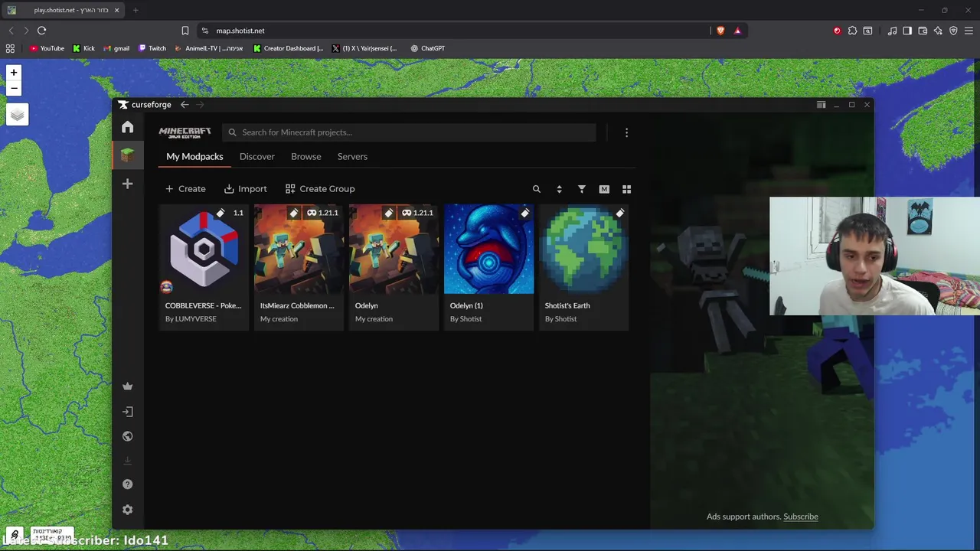Toggle CurseForge sidebar layout icon in title bar
Image resolution: width=980 pixels, height=551 pixels.
pyautogui.click(x=821, y=105)
